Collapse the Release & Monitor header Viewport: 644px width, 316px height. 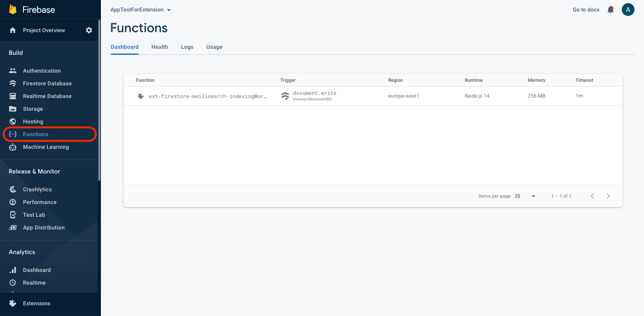pyautogui.click(x=35, y=171)
